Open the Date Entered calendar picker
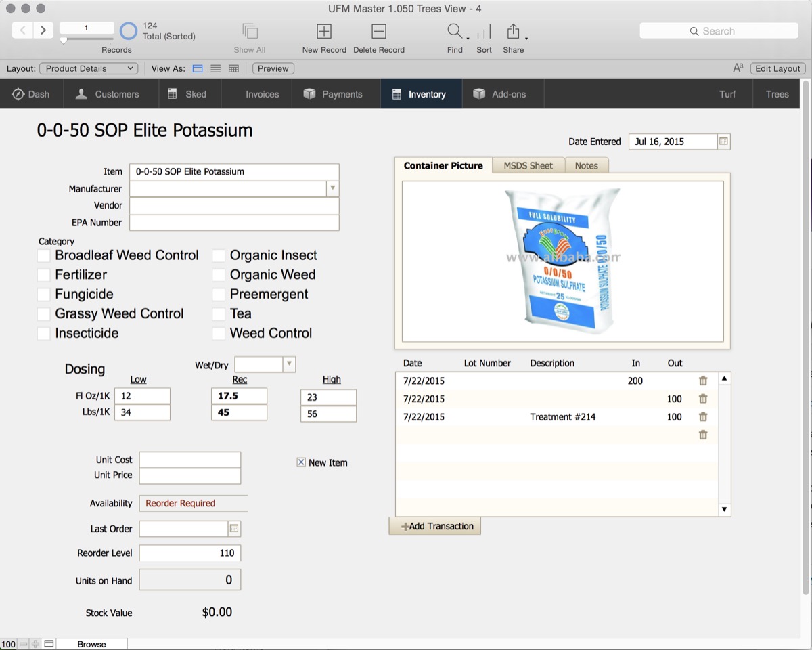The image size is (812, 650). (x=723, y=142)
